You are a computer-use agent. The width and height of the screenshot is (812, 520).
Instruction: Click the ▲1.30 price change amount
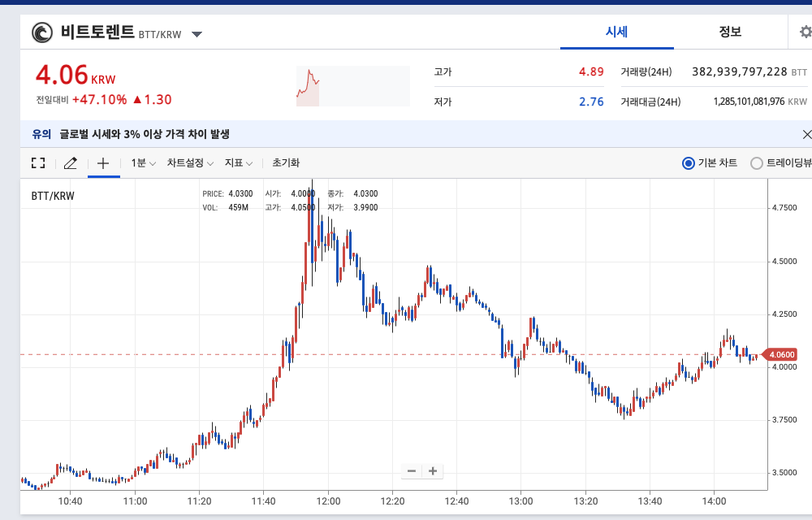(153, 99)
